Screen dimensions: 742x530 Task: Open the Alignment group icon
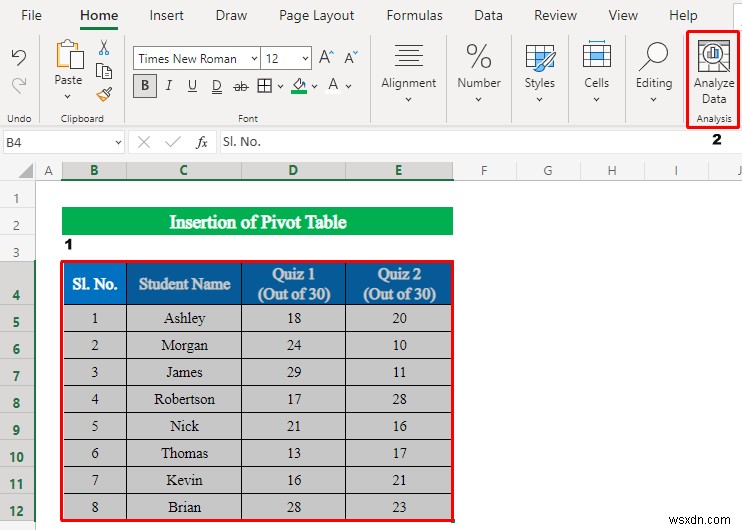point(409,55)
